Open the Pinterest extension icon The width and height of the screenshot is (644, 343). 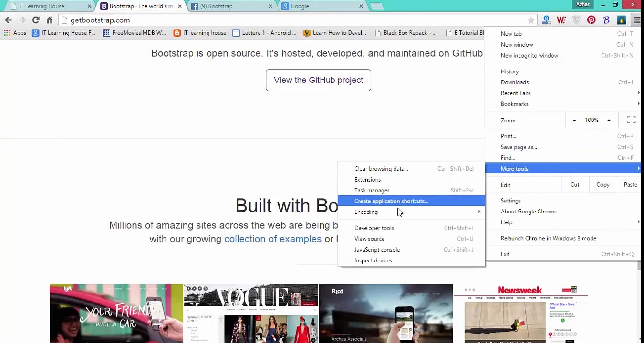(x=591, y=20)
